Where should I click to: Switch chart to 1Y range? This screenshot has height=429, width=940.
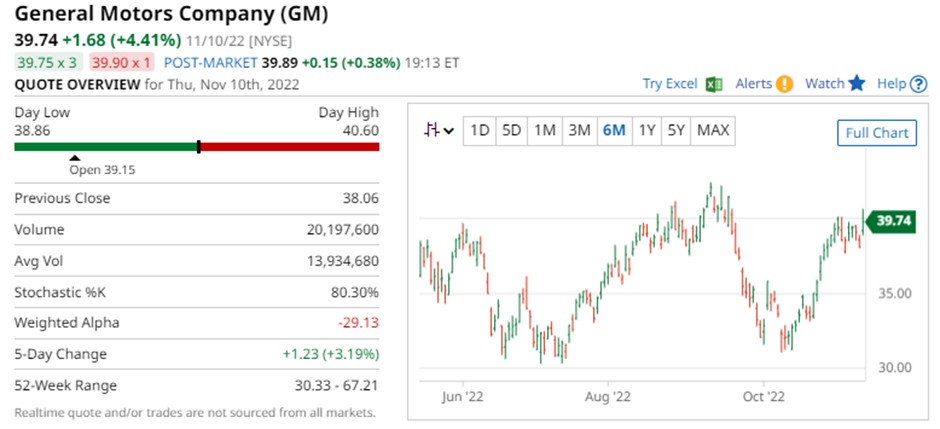[x=647, y=130]
